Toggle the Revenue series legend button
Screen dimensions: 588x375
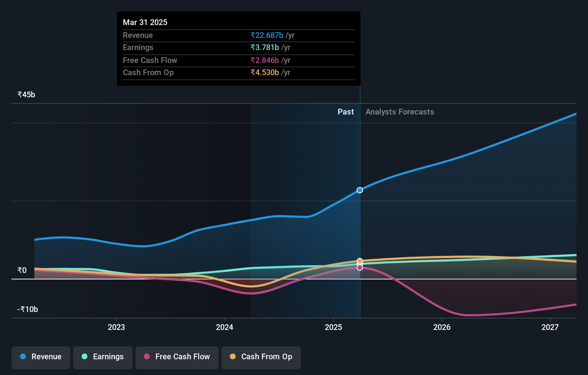pos(41,357)
